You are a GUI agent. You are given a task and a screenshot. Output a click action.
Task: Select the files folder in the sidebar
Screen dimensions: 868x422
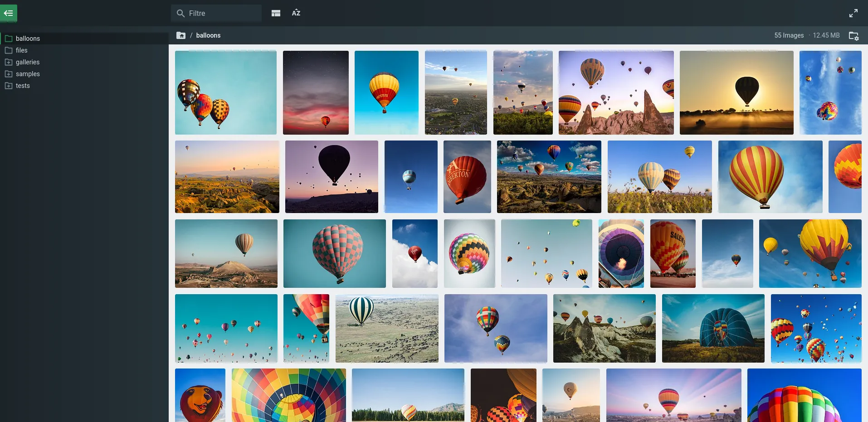[x=21, y=50]
